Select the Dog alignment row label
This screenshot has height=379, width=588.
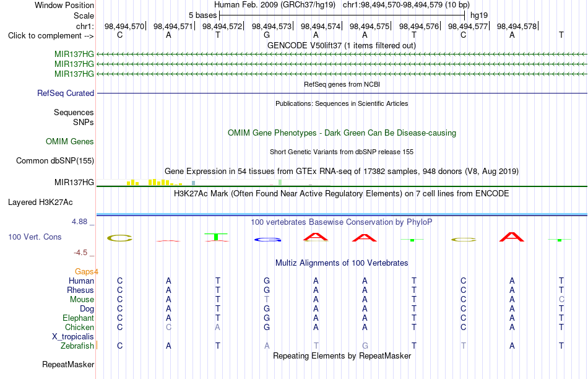(87, 309)
